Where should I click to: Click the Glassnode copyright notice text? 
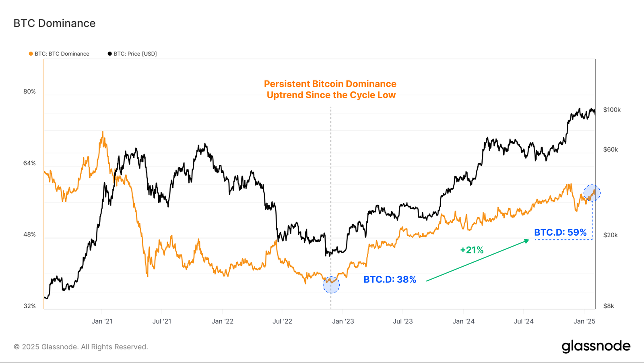81,347
